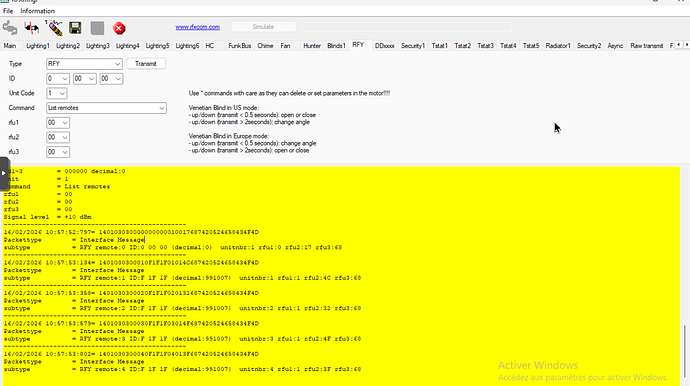
Task: Open the rfu1 dropdown
Action: point(58,123)
